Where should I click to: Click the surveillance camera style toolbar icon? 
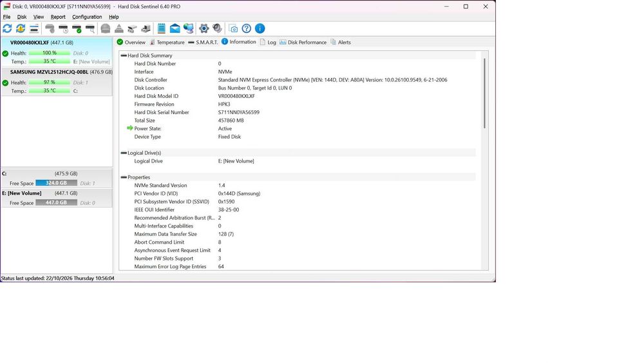pos(132,28)
